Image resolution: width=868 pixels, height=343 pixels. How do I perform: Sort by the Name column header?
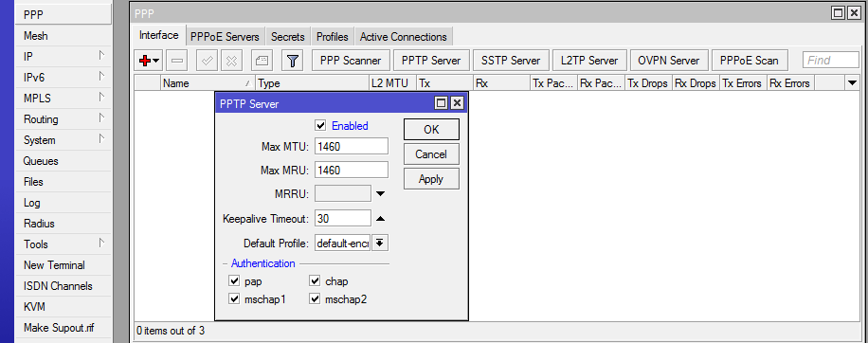click(208, 83)
